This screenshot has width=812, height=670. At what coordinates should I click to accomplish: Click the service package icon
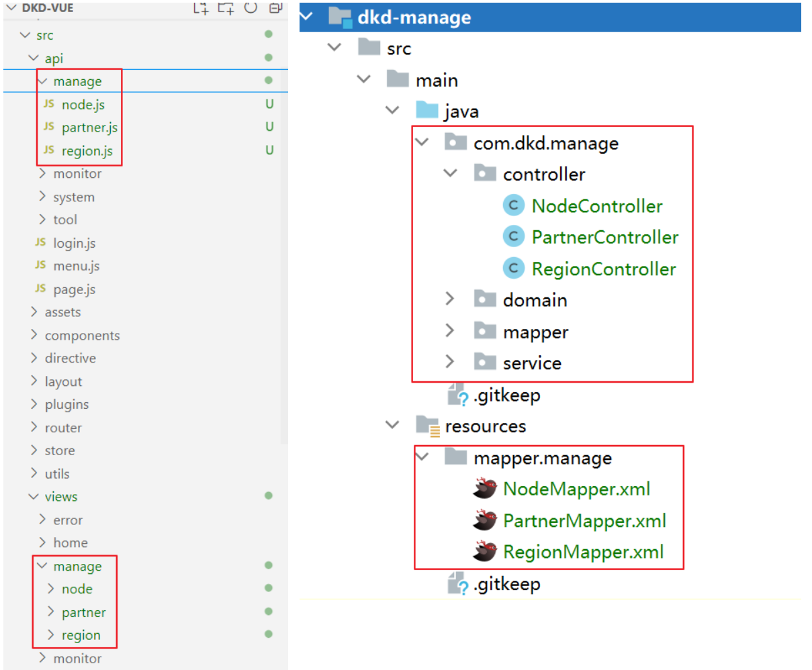tap(485, 362)
